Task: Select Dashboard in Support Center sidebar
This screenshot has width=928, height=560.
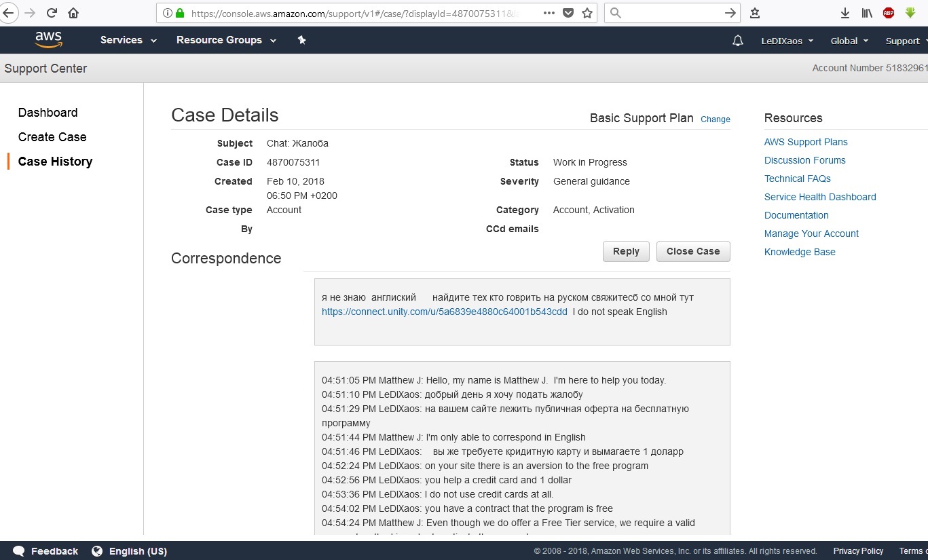Action: tap(48, 113)
